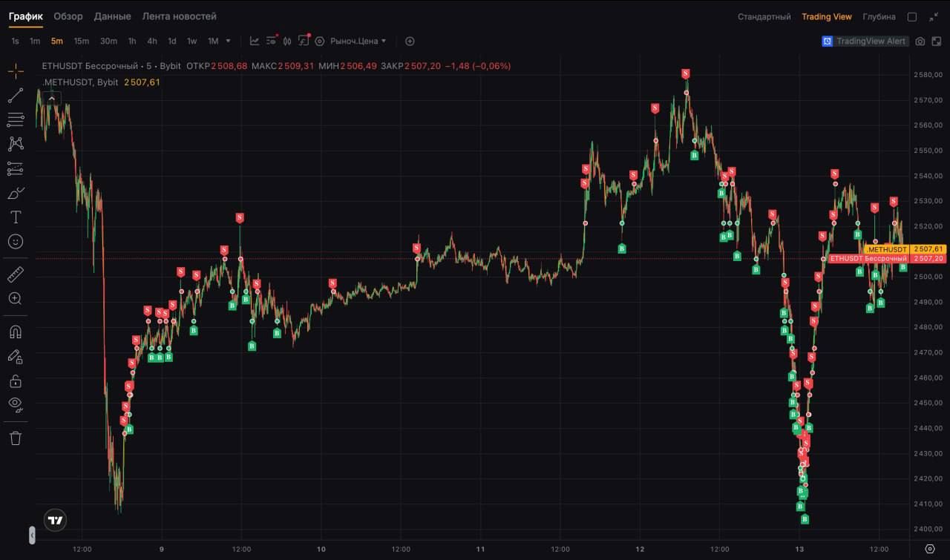Activate the zoom in tool
This screenshot has width=950, height=560.
[16, 299]
